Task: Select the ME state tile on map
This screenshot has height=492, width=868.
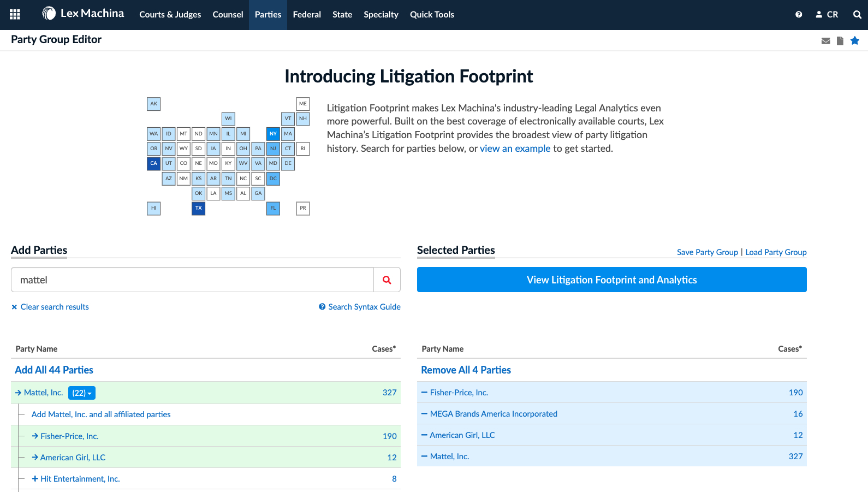Action: [303, 104]
